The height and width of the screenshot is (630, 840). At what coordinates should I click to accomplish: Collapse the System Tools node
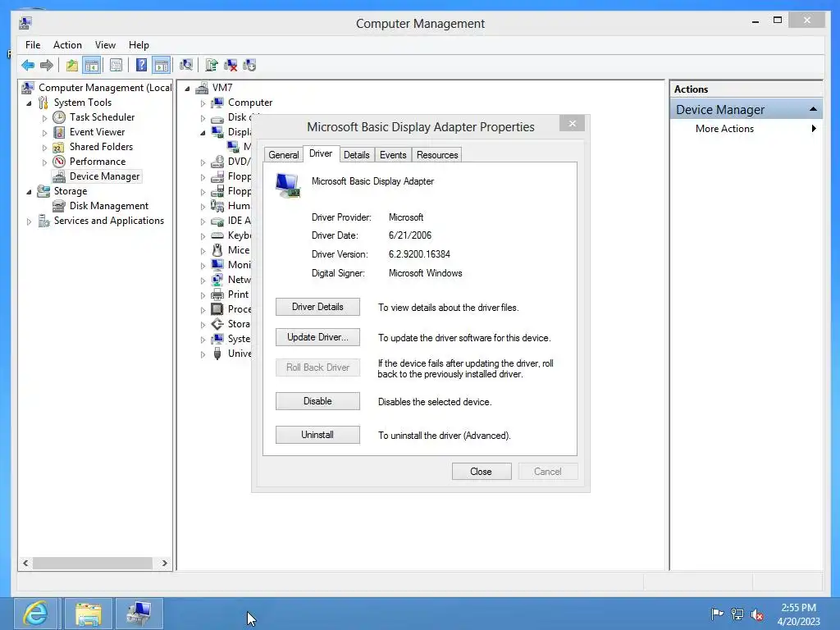tap(29, 103)
